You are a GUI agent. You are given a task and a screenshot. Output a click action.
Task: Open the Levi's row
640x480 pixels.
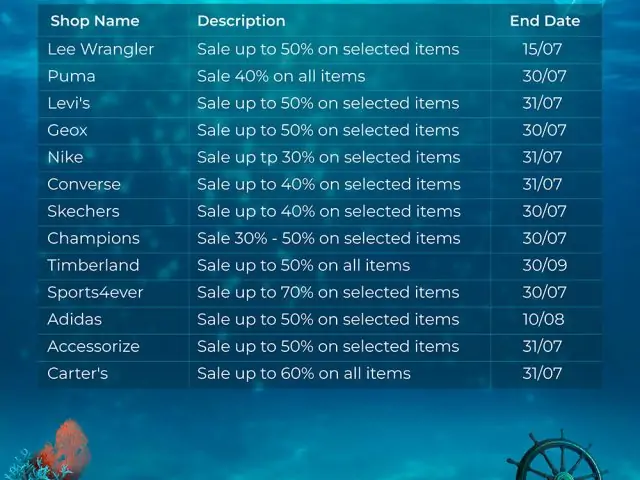coord(320,104)
